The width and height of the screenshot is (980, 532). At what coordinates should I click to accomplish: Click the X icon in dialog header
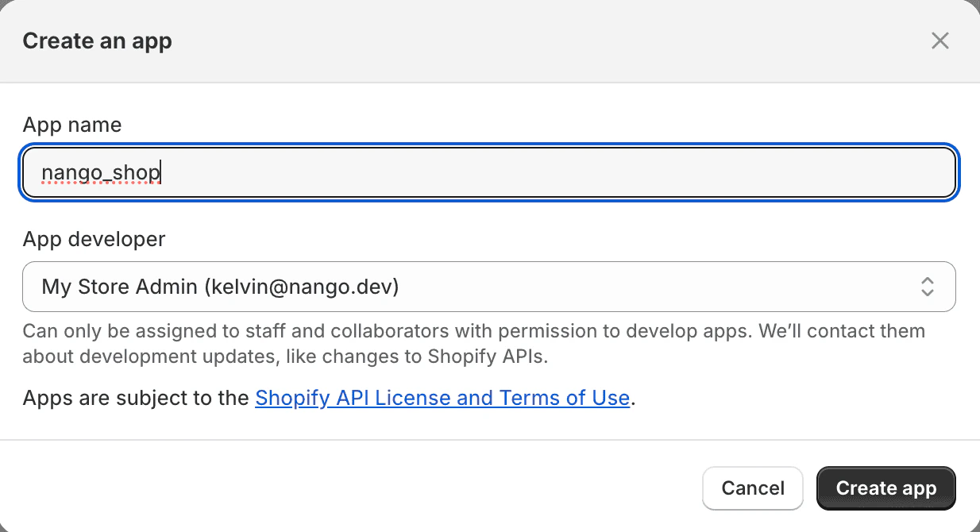coord(940,40)
